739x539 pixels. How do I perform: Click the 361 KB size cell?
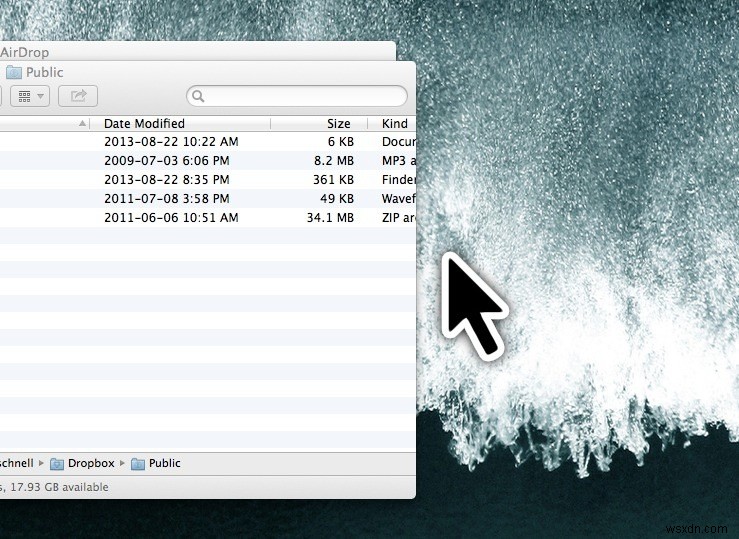(333, 180)
